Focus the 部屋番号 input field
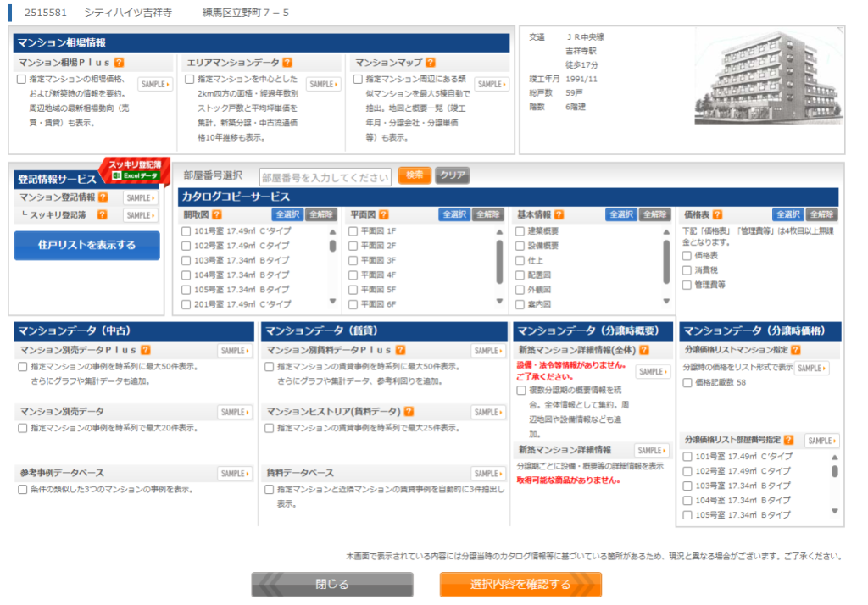 pyautogui.click(x=325, y=177)
